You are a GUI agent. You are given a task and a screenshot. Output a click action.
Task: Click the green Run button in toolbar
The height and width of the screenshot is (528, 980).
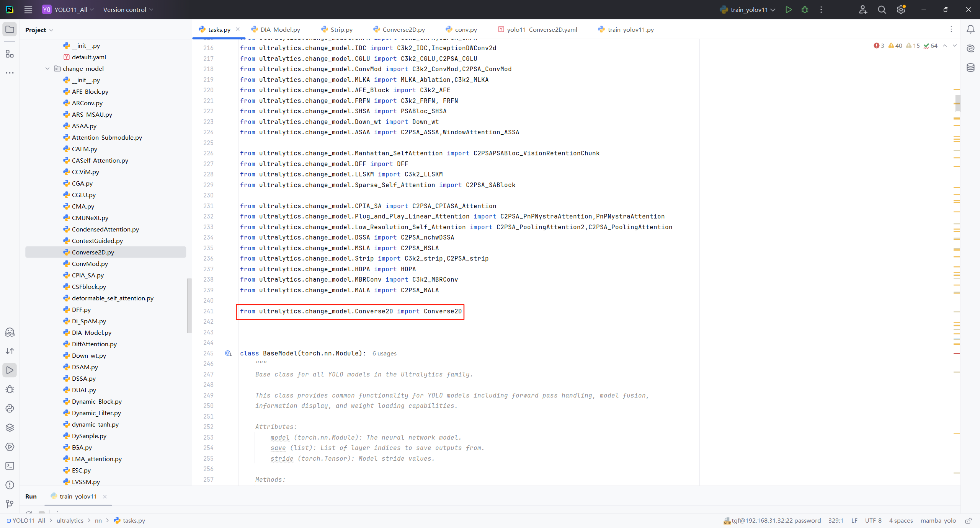(x=788, y=10)
